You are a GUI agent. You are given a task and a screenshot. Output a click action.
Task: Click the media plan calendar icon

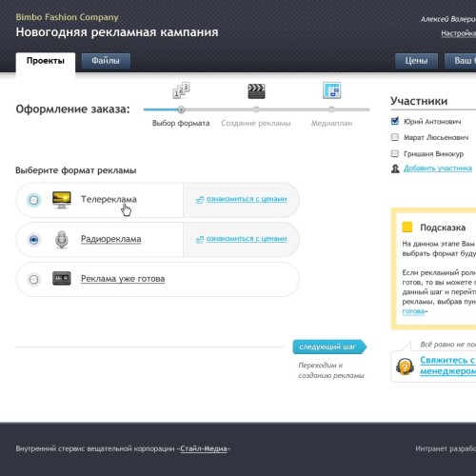point(331,90)
